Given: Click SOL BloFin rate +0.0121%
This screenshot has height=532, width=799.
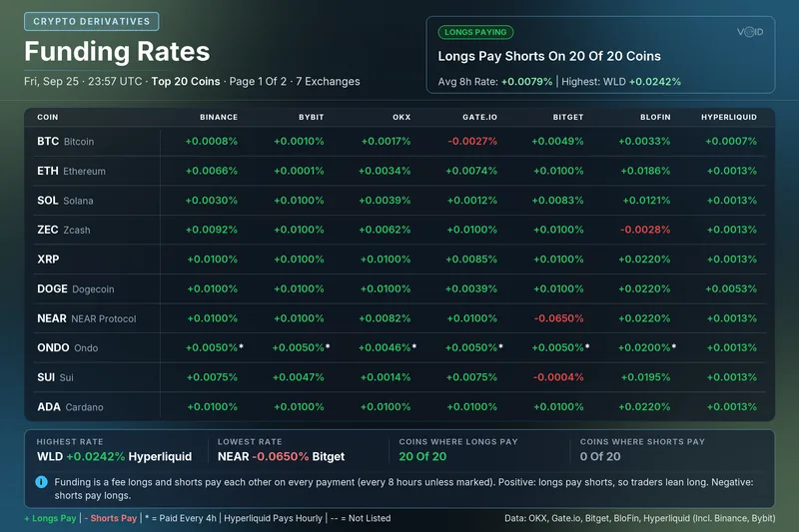Looking at the screenshot, I should [x=646, y=200].
